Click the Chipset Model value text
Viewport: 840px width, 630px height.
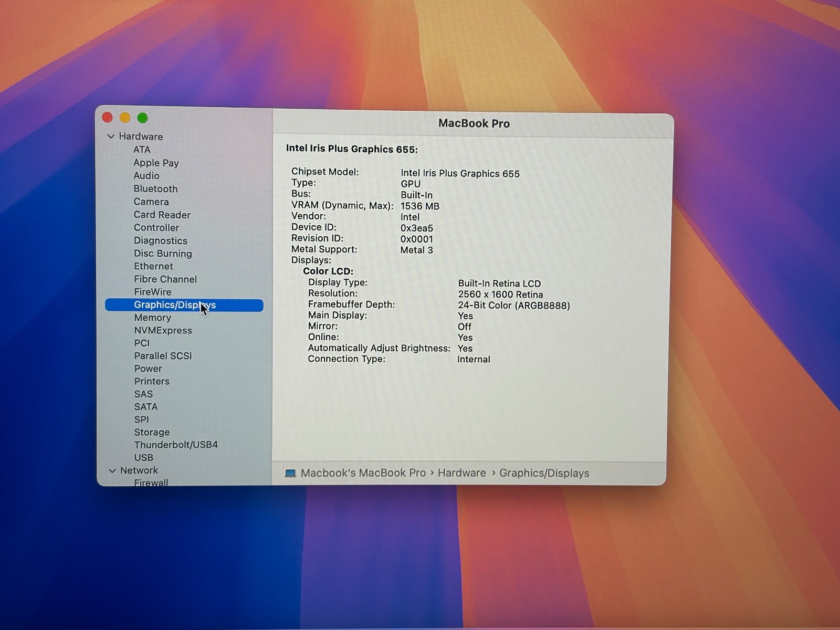[x=460, y=174]
